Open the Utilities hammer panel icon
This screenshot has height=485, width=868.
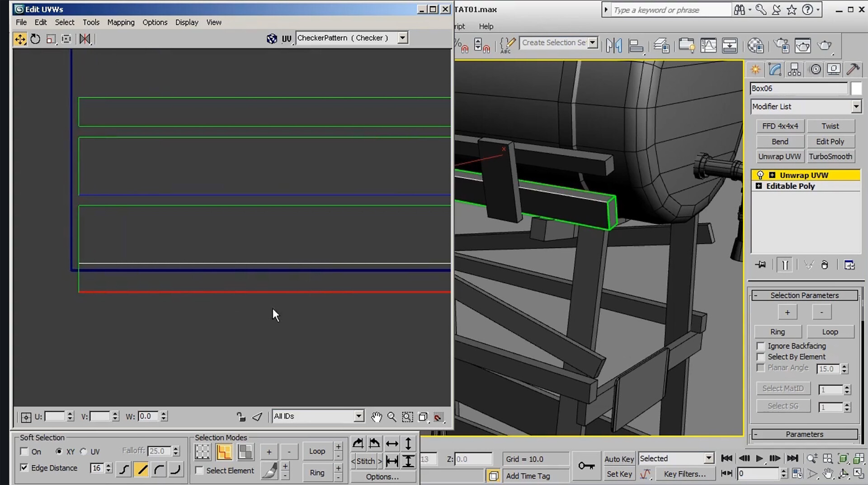coord(853,69)
